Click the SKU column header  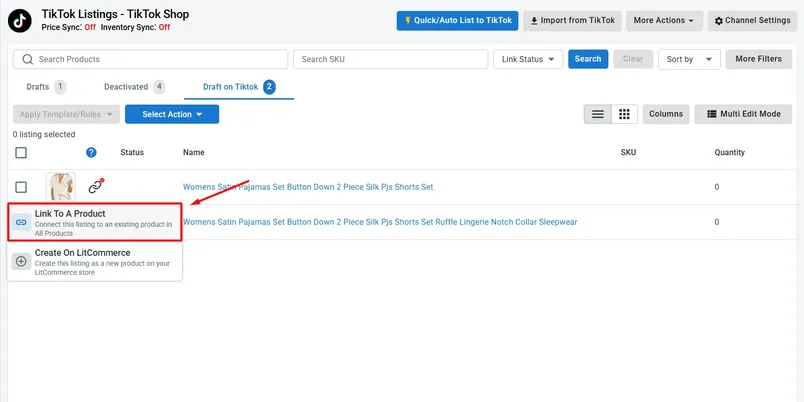pyautogui.click(x=628, y=152)
